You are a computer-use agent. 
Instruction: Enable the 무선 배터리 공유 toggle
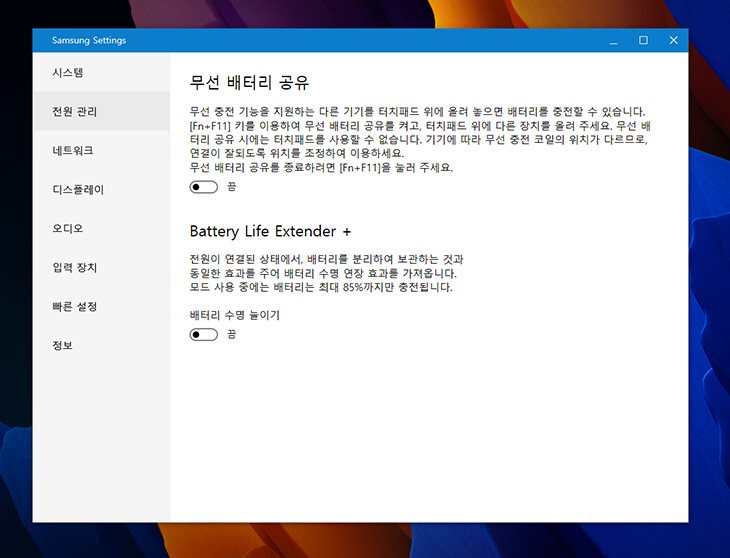203,187
